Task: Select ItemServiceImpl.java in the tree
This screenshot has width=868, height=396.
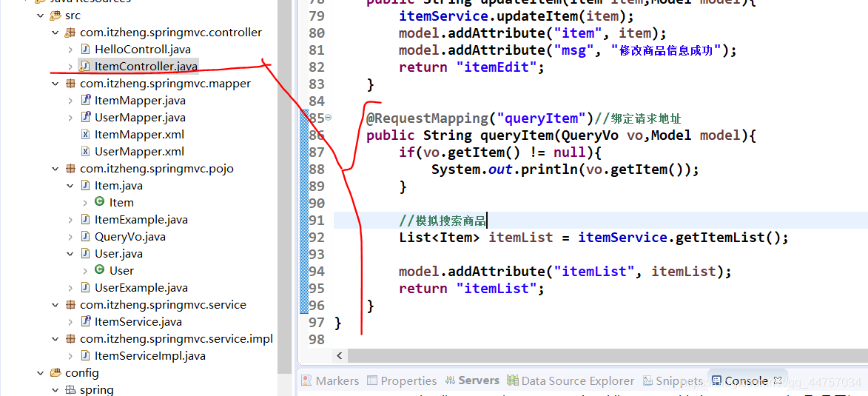Action: pyautogui.click(x=150, y=355)
